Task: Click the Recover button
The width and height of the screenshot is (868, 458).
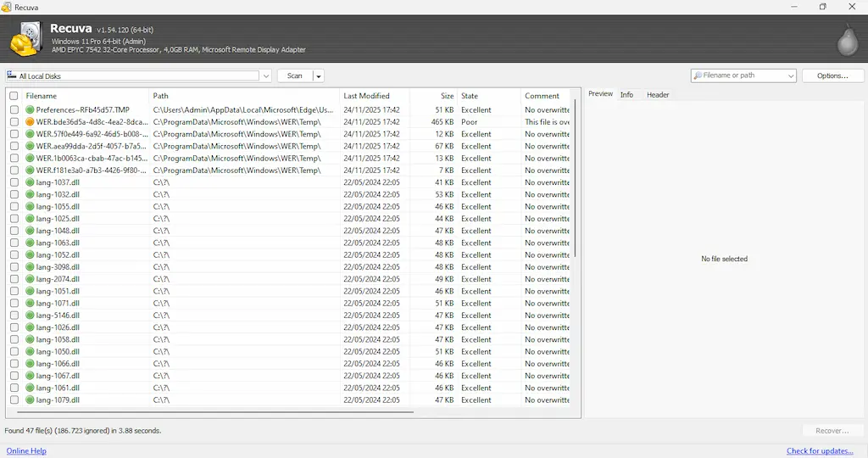Action: click(x=832, y=430)
